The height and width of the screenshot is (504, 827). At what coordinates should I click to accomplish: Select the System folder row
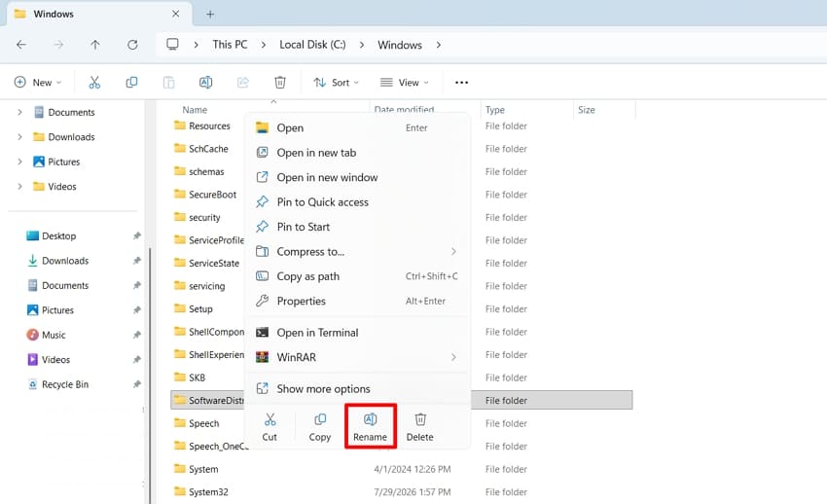pyautogui.click(x=403, y=469)
